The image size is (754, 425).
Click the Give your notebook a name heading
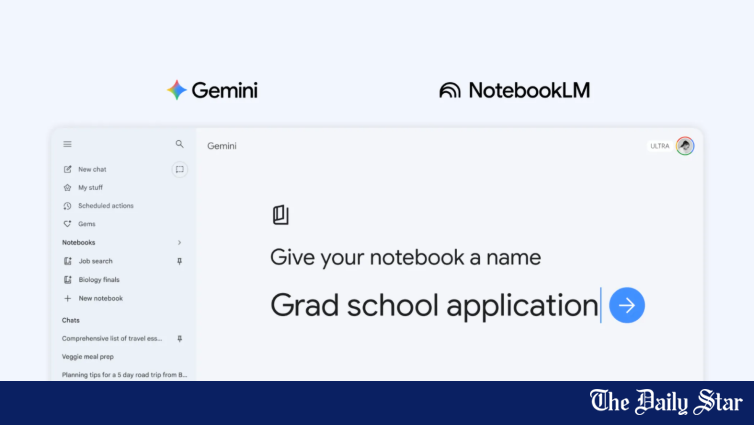pyautogui.click(x=405, y=257)
